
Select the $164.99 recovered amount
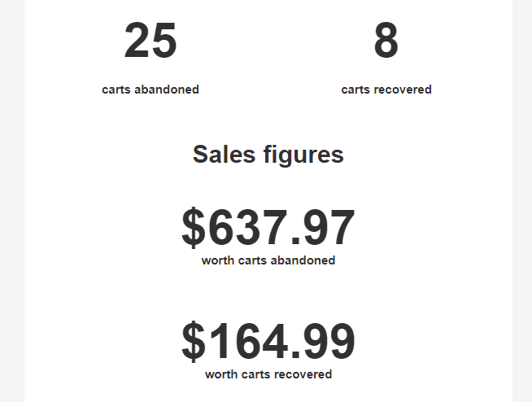point(268,341)
